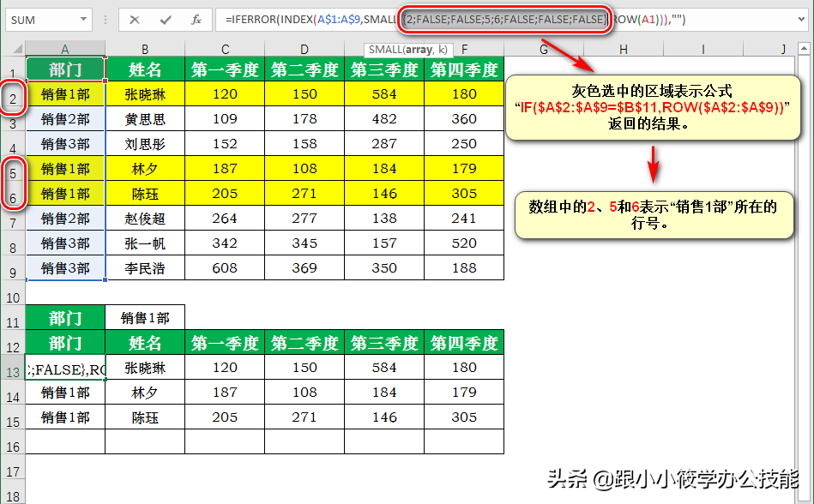Select cell 陈珏 in row 6
This screenshot has height=504, width=814.
click(145, 194)
